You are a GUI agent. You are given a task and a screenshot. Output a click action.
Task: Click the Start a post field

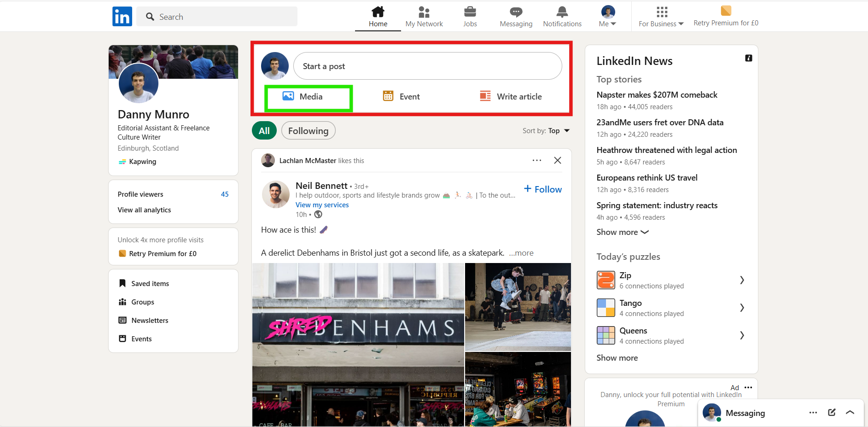(427, 66)
